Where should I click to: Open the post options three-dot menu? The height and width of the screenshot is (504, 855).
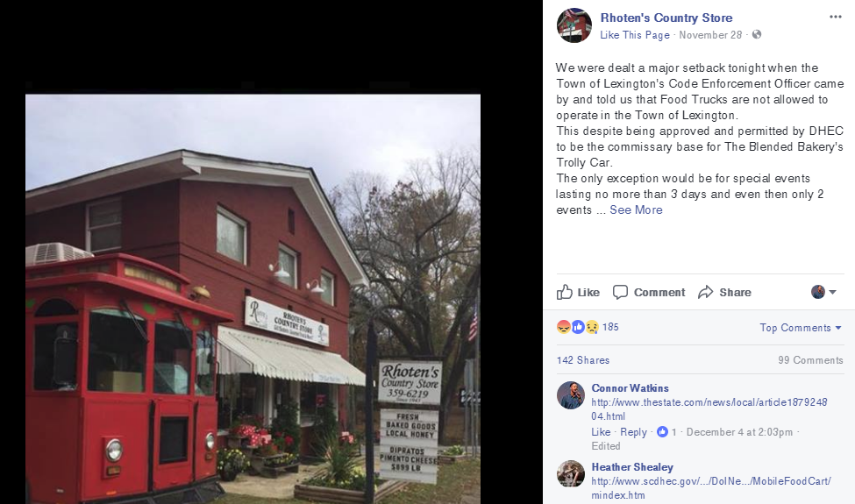(x=836, y=17)
